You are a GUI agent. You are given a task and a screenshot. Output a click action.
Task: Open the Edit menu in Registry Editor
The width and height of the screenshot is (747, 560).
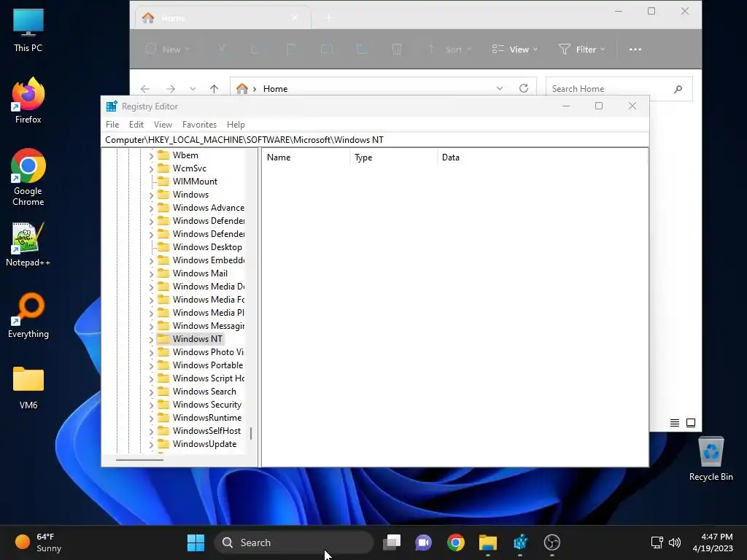136,124
